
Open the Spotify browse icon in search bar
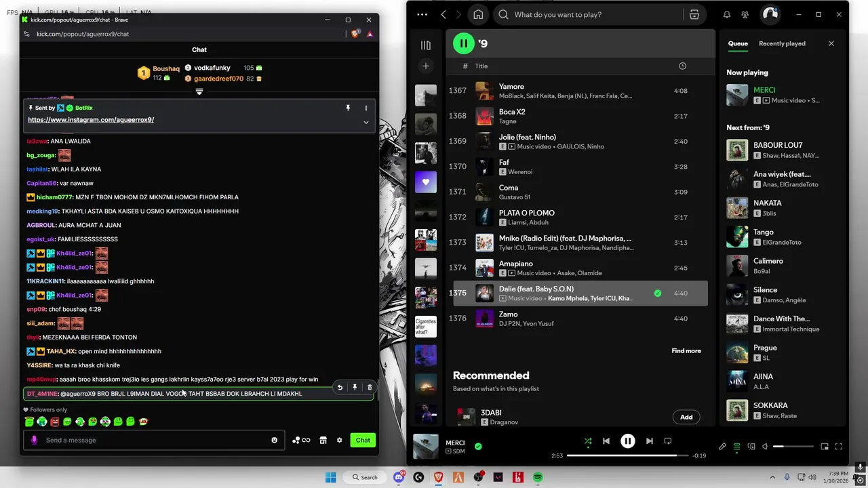pos(694,14)
